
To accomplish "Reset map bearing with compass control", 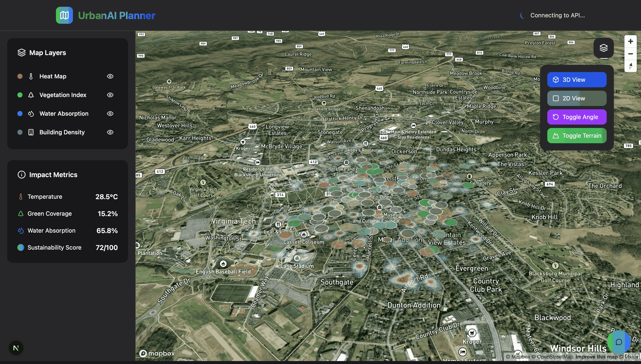I will pos(630,66).
